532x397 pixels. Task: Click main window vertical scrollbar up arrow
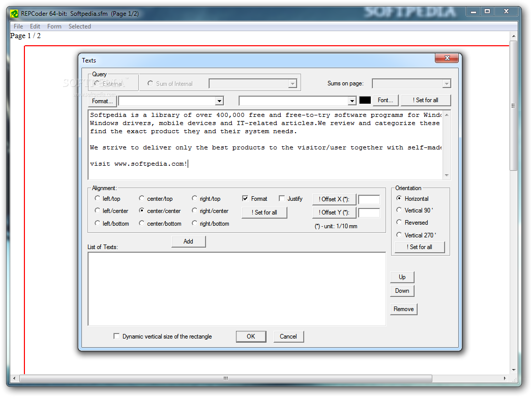tap(514, 36)
